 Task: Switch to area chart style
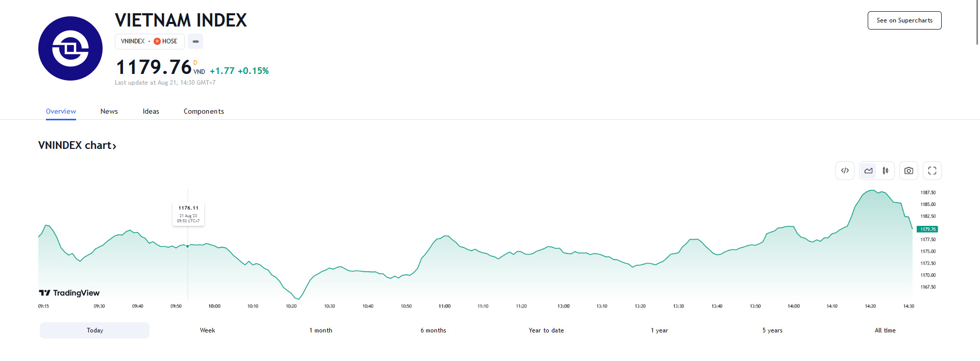pyautogui.click(x=868, y=171)
